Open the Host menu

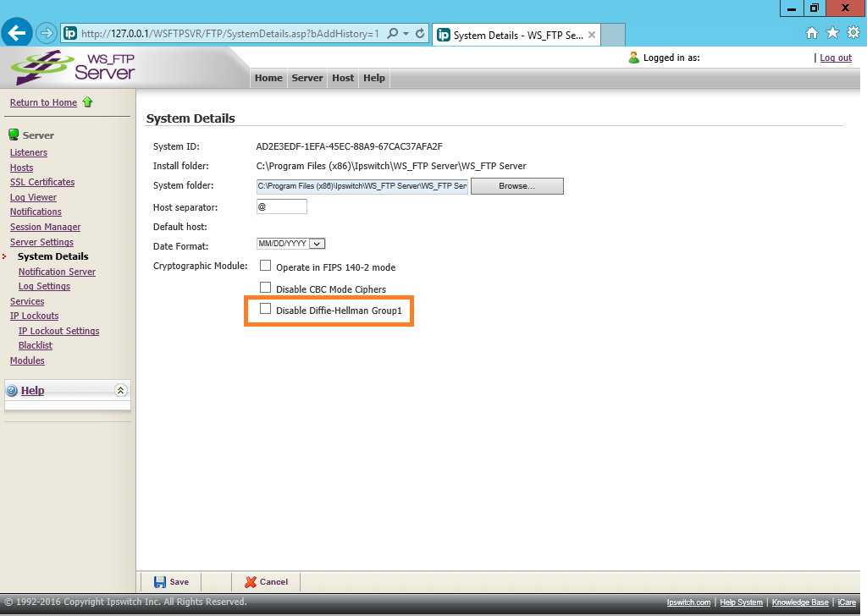[x=343, y=78]
